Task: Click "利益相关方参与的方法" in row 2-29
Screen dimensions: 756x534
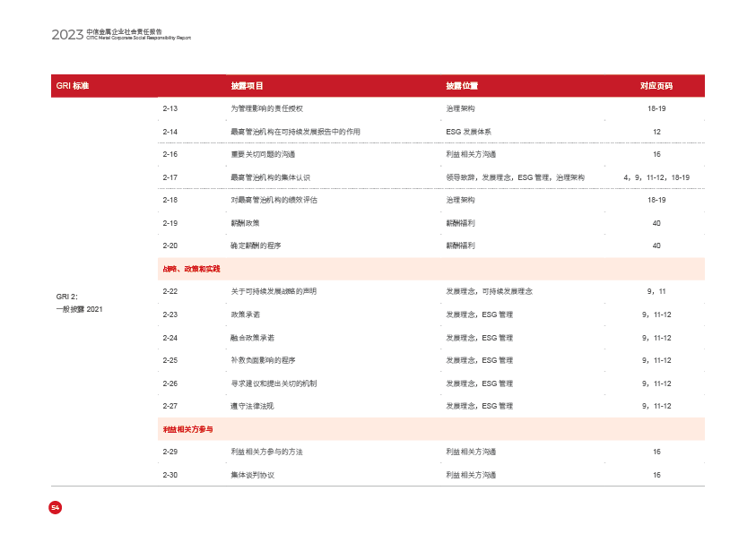Action: tap(266, 452)
